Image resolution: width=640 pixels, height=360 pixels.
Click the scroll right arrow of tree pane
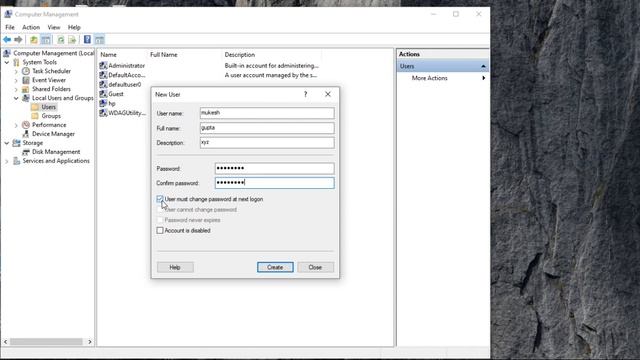(x=90, y=342)
